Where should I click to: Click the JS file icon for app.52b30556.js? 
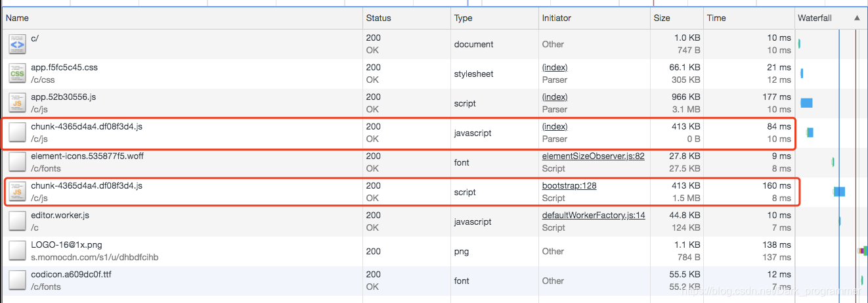point(17,103)
